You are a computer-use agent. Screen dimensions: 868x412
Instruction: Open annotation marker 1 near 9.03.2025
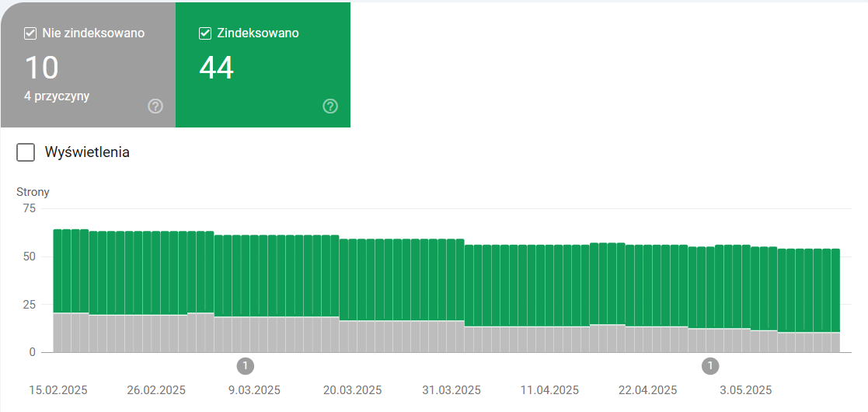click(246, 366)
